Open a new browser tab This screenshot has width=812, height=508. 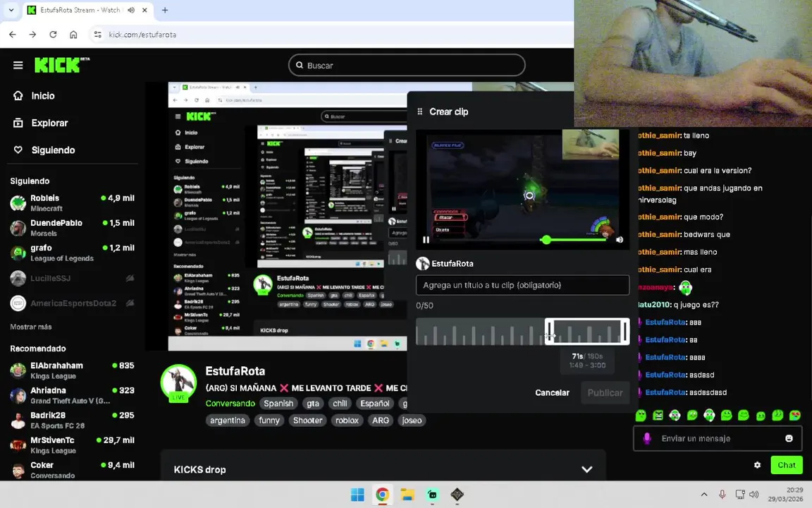(165, 10)
